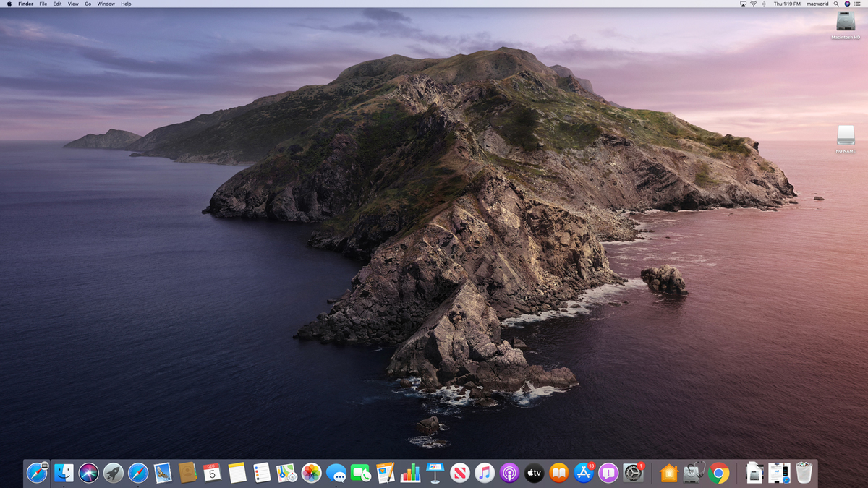Open the Window menu
Screen dimensions: 868x488
click(106, 4)
